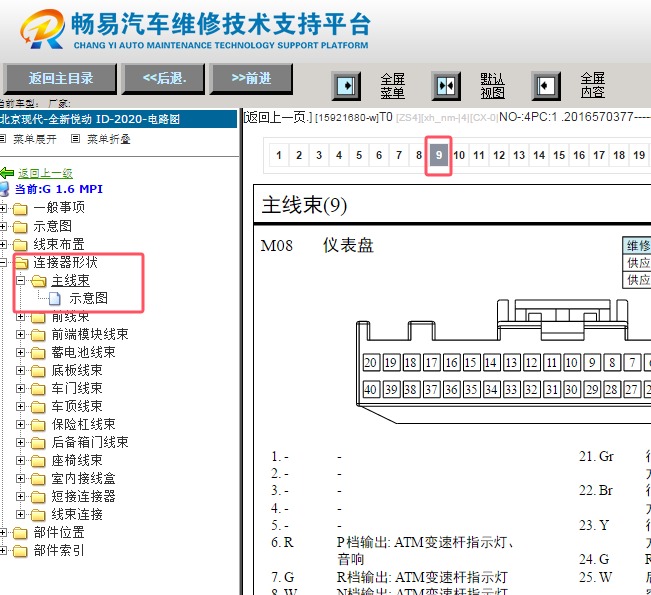Screen dimensions: 651x595
Task: Expand the 底板线束 node
Action: [x=20, y=370]
